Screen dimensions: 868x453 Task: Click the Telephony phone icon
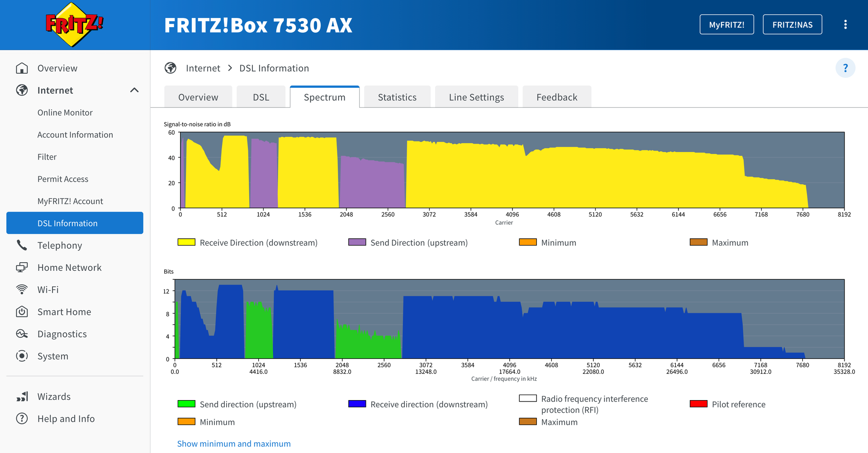click(x=22, y=245)
